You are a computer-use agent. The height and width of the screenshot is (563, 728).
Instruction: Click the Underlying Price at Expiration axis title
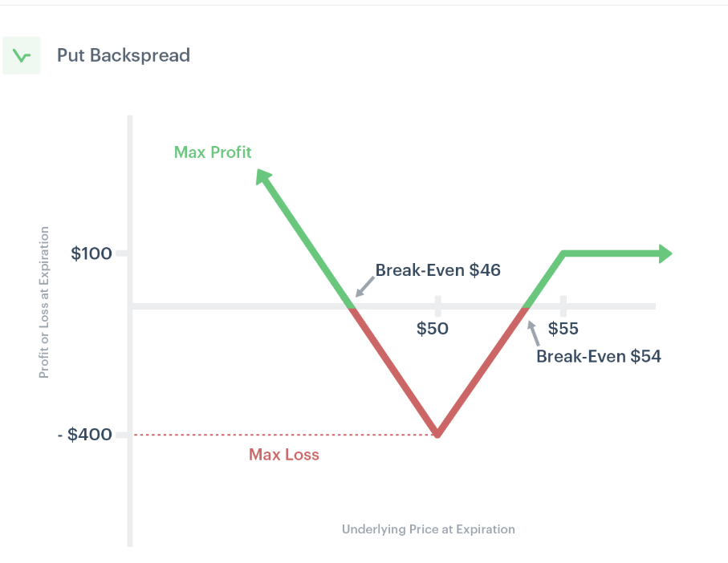429,529
